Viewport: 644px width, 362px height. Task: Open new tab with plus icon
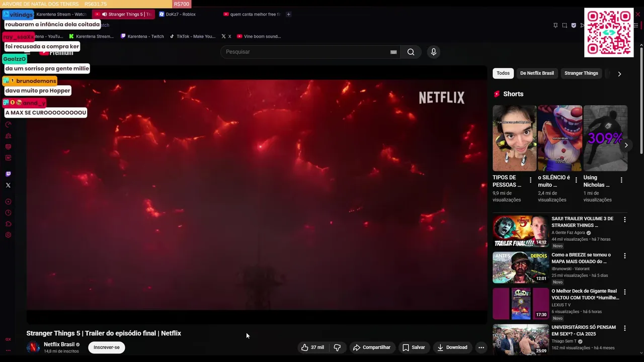[x=288, y=14]
